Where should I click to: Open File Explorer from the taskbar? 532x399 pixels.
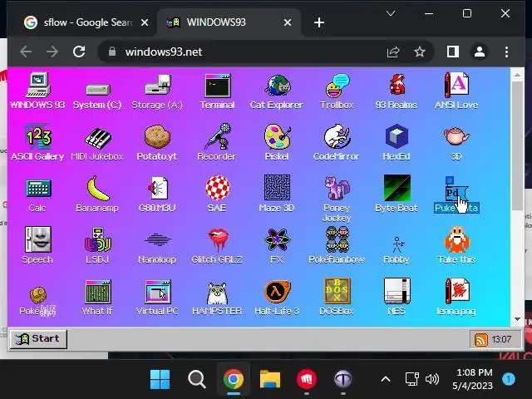pos(270,379)
